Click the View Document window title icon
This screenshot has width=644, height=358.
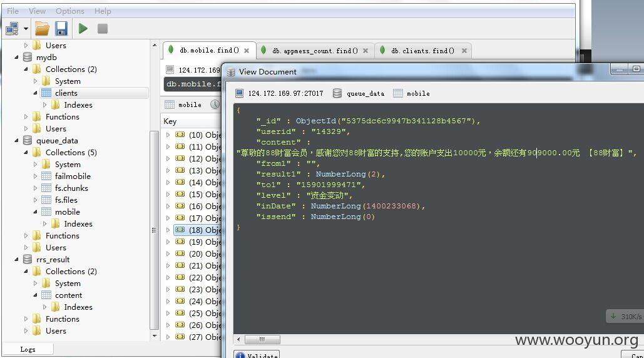[x=231, y=72]
